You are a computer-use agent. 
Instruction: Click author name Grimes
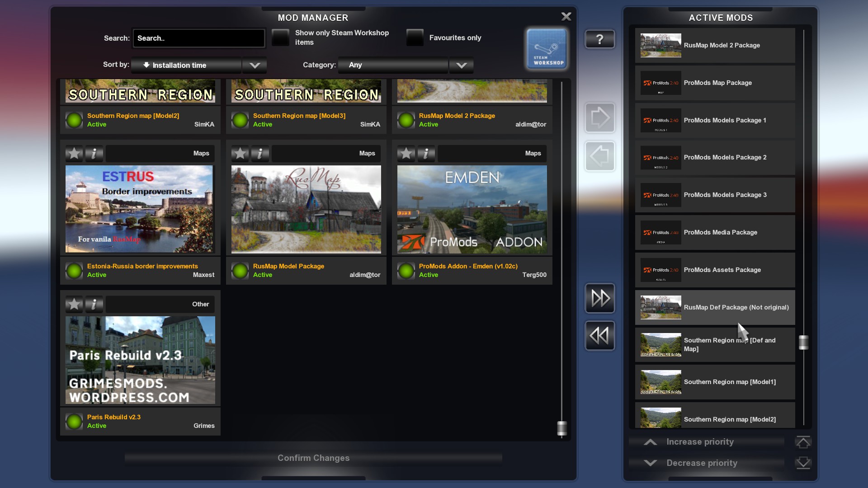pos(204,426)
